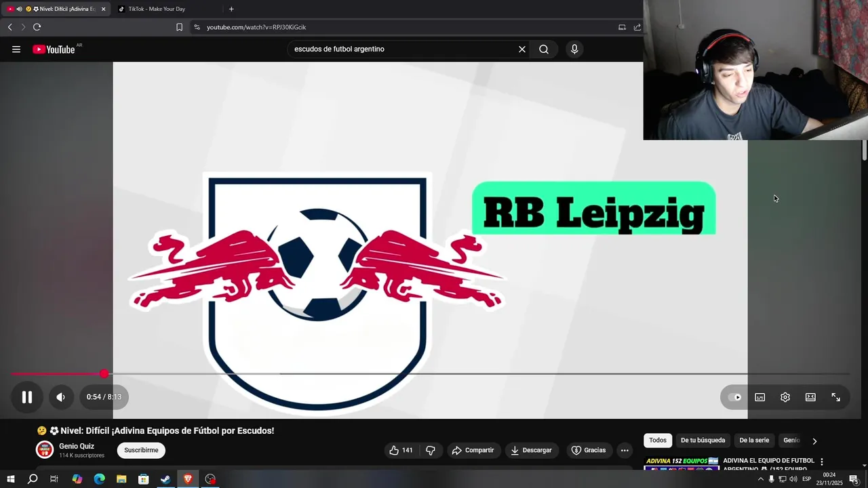Switch the ESP keyboard language indicator
The image size is (868, 488).
(x=807, y=479)
